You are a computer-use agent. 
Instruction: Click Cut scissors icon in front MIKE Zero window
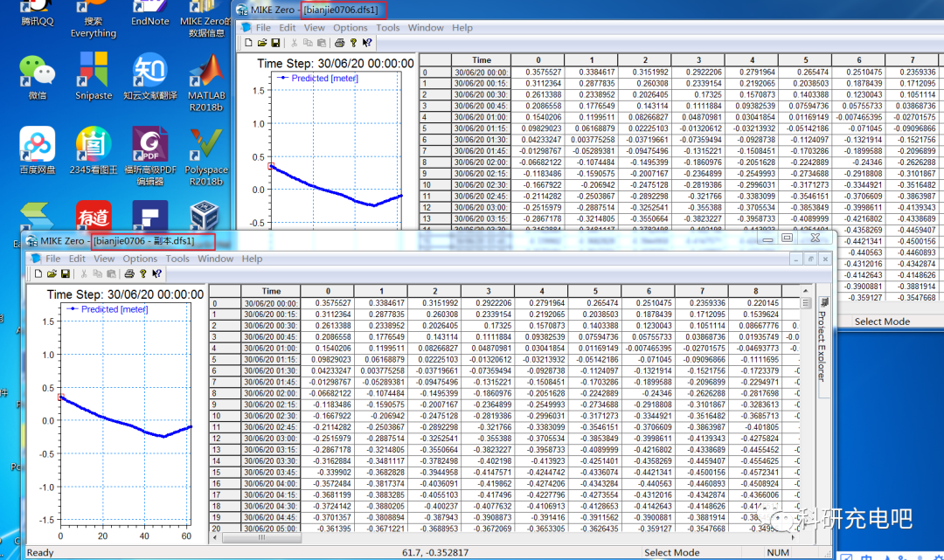[84, 274]
